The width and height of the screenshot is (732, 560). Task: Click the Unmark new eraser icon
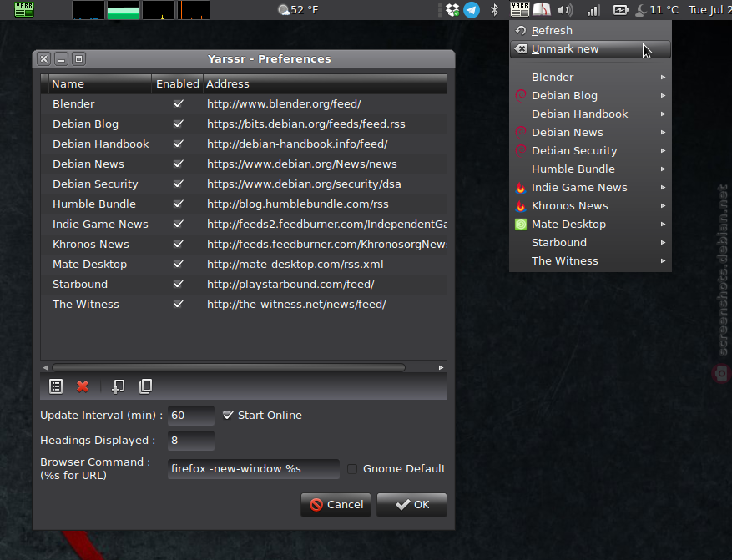pyautogui.click(x=521, y=49)
